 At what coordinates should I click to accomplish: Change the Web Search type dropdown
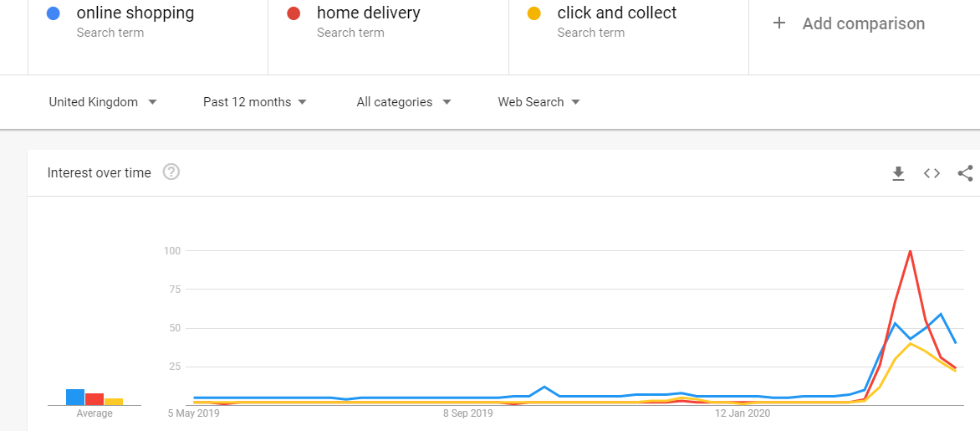click(538, 102)
